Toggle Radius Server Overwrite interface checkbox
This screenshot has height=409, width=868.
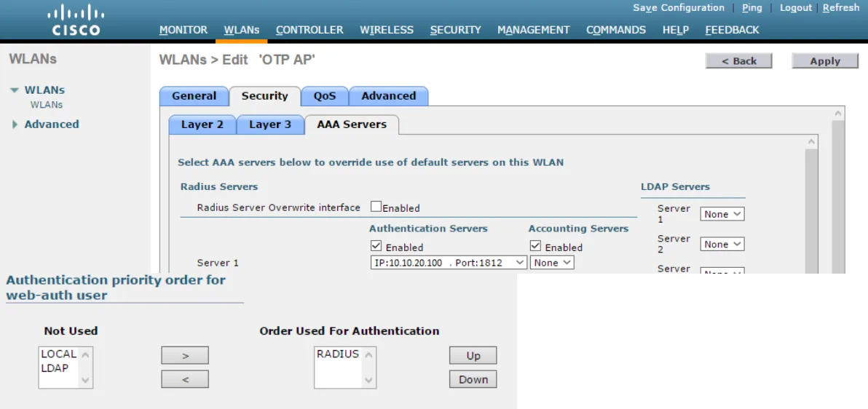tap(376, 207)
